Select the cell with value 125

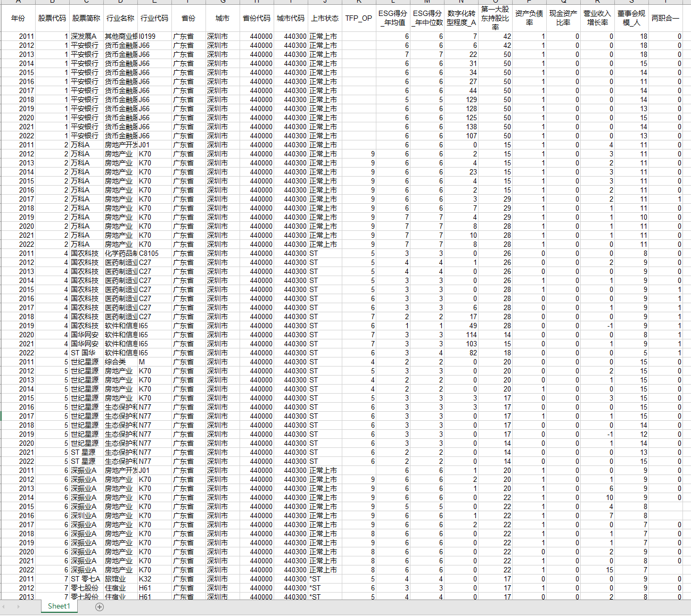(x=461, y=118)
